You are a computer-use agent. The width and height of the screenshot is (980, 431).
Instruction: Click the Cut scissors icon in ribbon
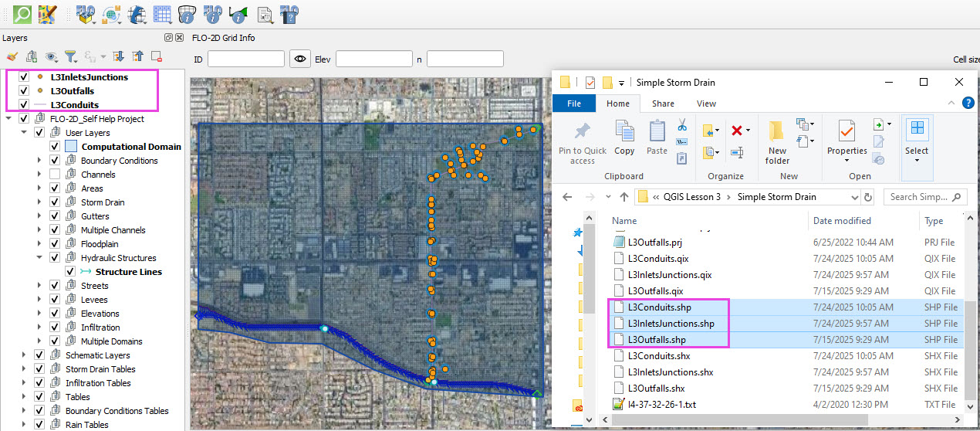681,125
